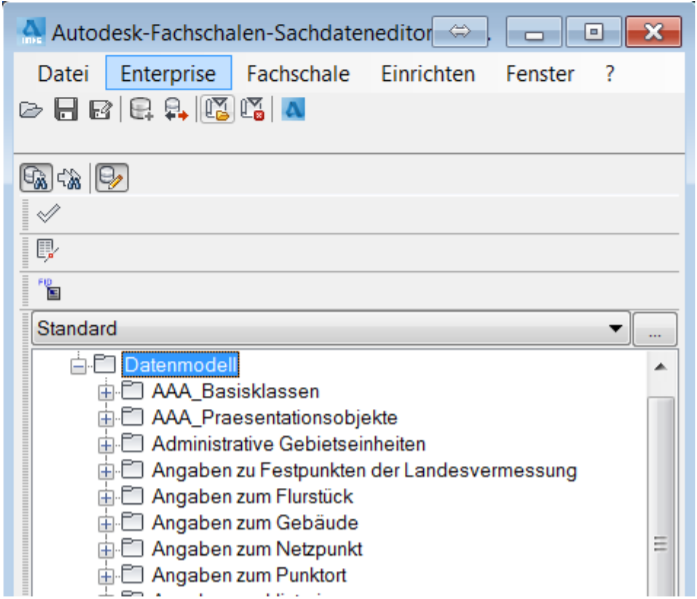Click the blue Autodesk A toolbar icon

(293, 109)
